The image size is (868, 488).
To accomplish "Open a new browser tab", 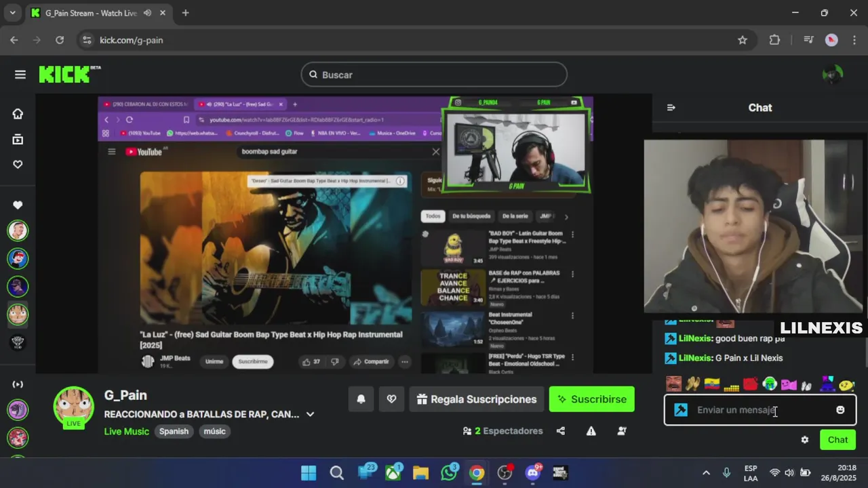I will click(x=185, y=13).
